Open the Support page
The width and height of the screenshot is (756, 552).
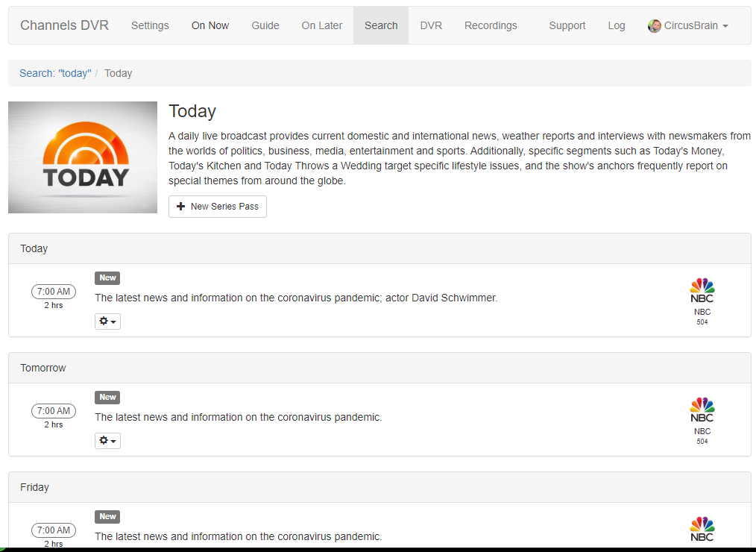(567, 25)
